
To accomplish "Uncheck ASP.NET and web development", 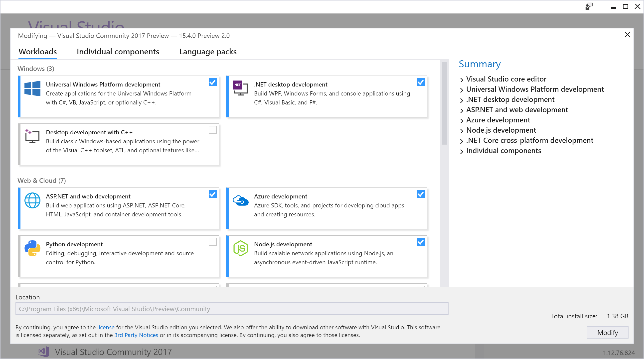I will [x=212, y=194].
